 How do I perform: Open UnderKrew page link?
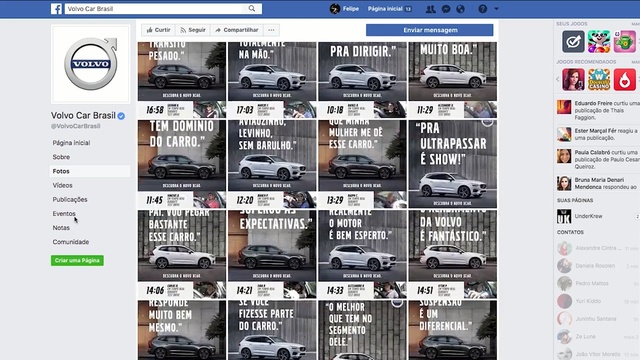(588, 216)
